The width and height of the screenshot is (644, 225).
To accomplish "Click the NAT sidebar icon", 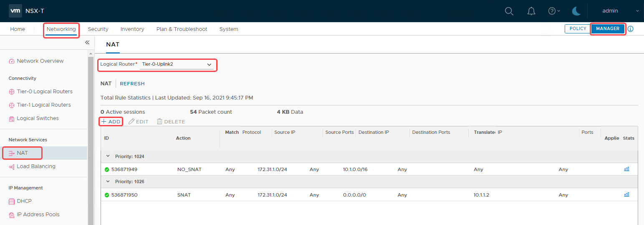I will coord(12,153).
